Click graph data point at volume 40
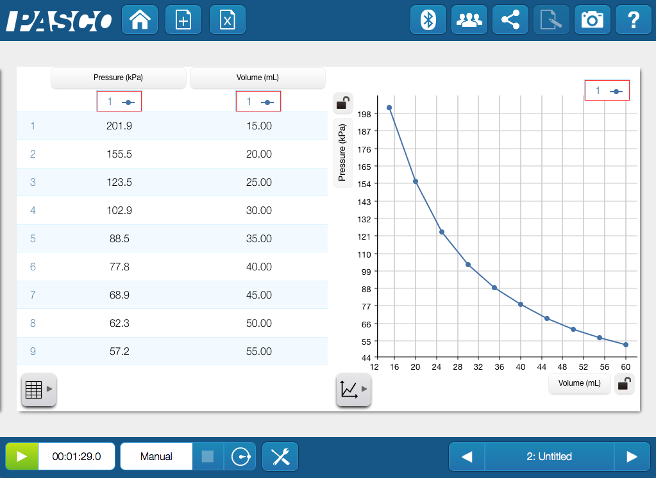Viewport: 656px width, 478px height. click(520, 304)
